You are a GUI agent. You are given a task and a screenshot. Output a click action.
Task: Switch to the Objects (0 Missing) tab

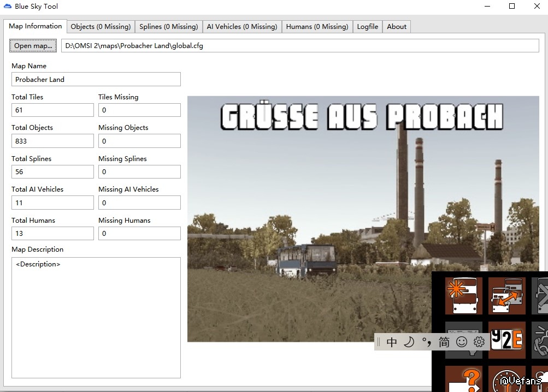[x=101, y=27]
